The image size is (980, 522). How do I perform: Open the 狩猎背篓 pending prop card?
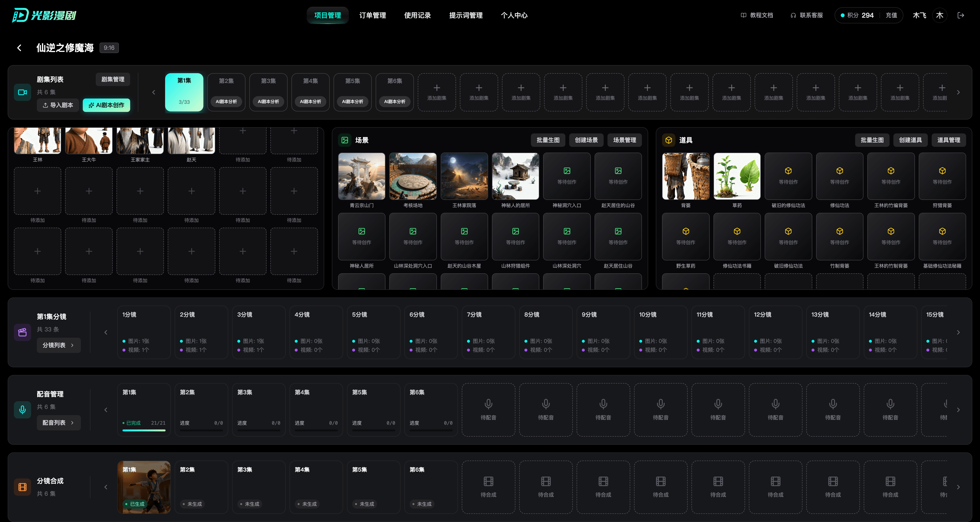point(942,176)
